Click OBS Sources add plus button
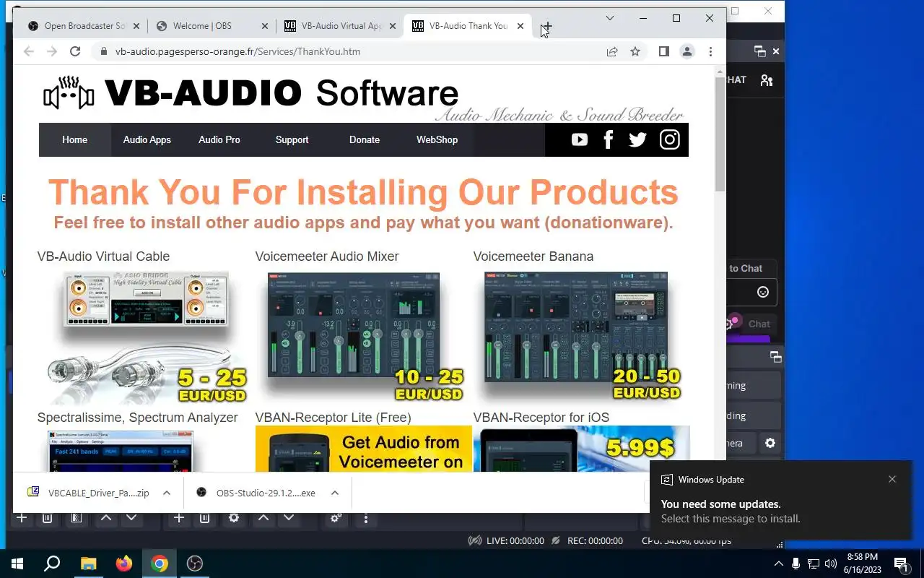The height and width of the screenshot is (578, 924). 179,518
